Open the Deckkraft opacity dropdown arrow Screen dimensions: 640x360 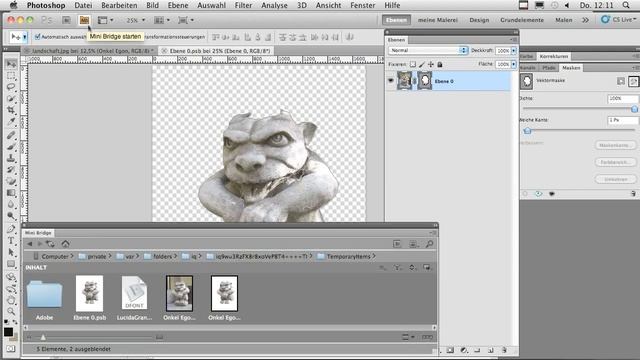(x=513, y=51)
